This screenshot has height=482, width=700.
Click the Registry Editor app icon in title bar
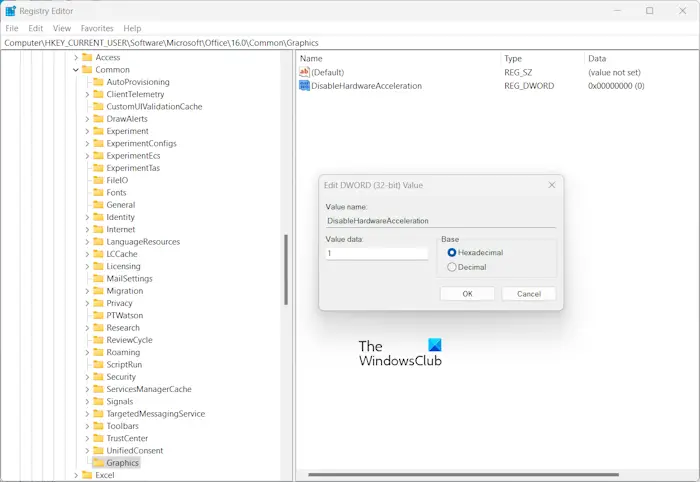coord(10,11)
